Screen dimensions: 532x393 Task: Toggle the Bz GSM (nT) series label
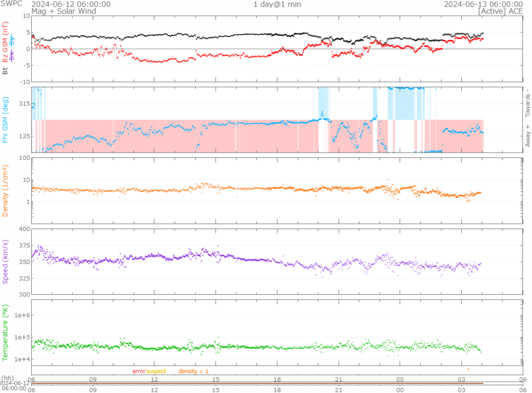(5, 43)
